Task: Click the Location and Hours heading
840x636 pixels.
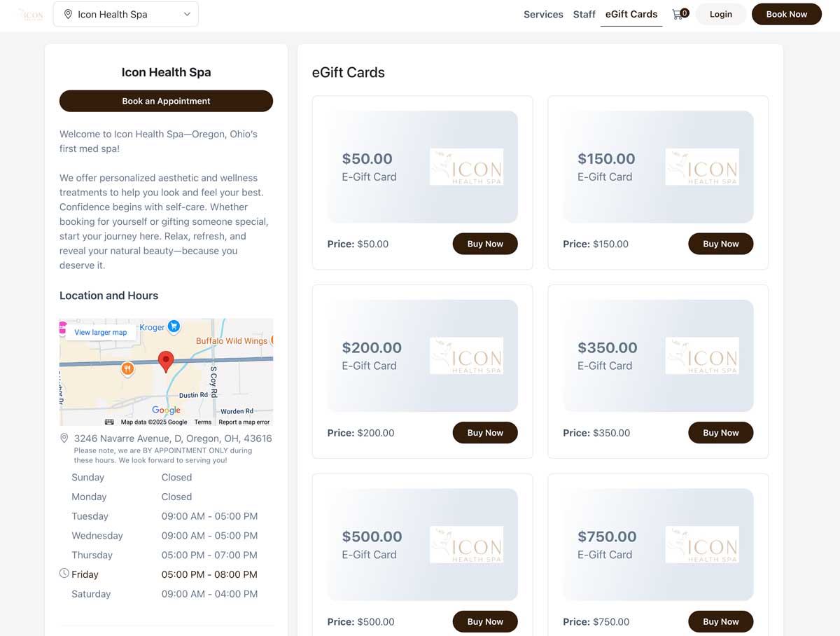Action: [108, 296]
